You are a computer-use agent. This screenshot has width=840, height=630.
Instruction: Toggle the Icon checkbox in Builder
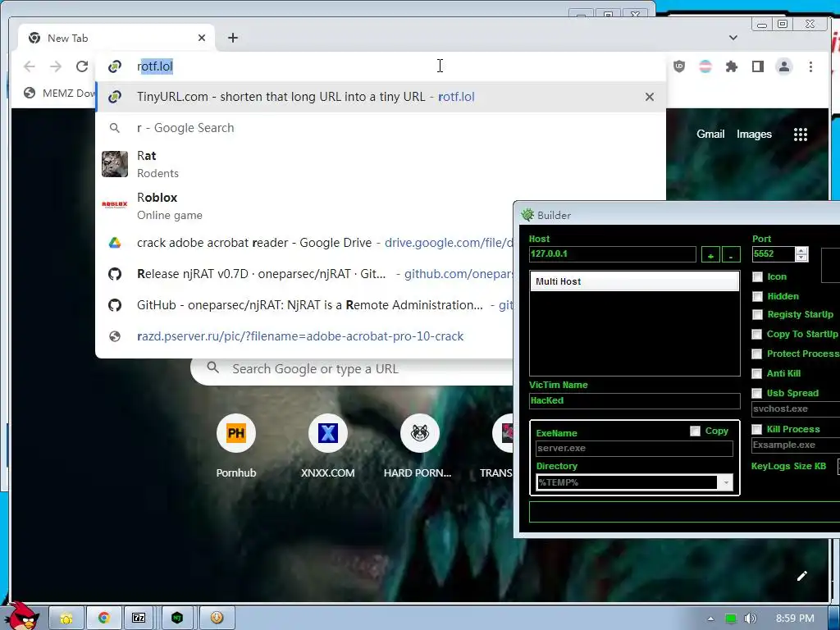pos(757,277)
